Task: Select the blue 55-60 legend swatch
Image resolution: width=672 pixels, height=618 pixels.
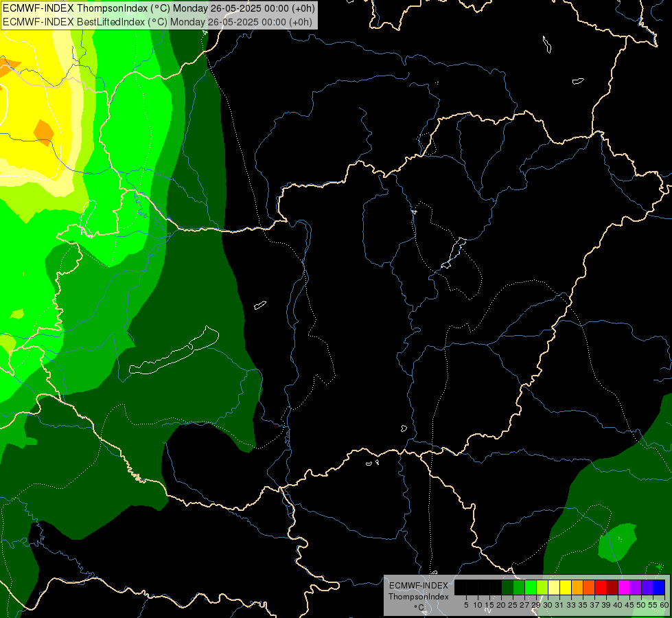Action: pos(659,587)
